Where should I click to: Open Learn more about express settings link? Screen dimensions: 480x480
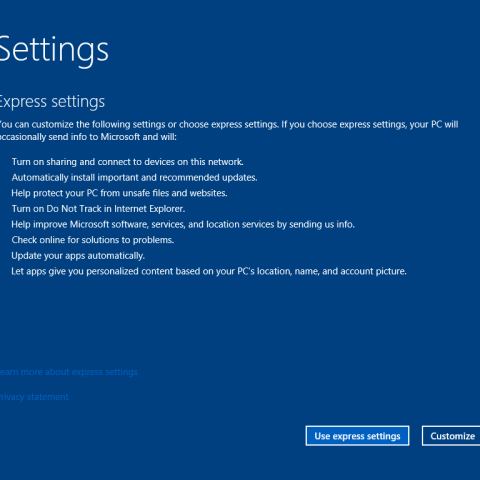[68, 372]
